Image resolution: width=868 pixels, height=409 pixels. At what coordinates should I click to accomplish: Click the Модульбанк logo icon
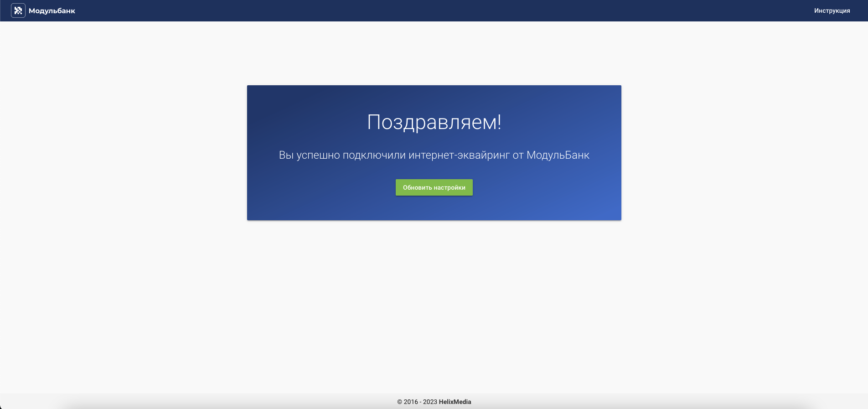18,10
